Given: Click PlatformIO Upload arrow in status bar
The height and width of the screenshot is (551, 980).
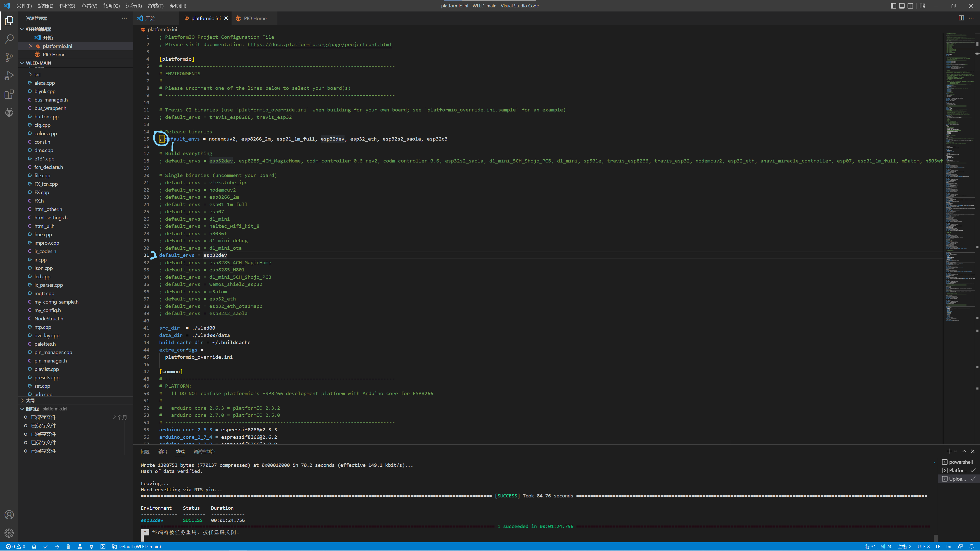Looking at the screenshot, I should (57, 546).
